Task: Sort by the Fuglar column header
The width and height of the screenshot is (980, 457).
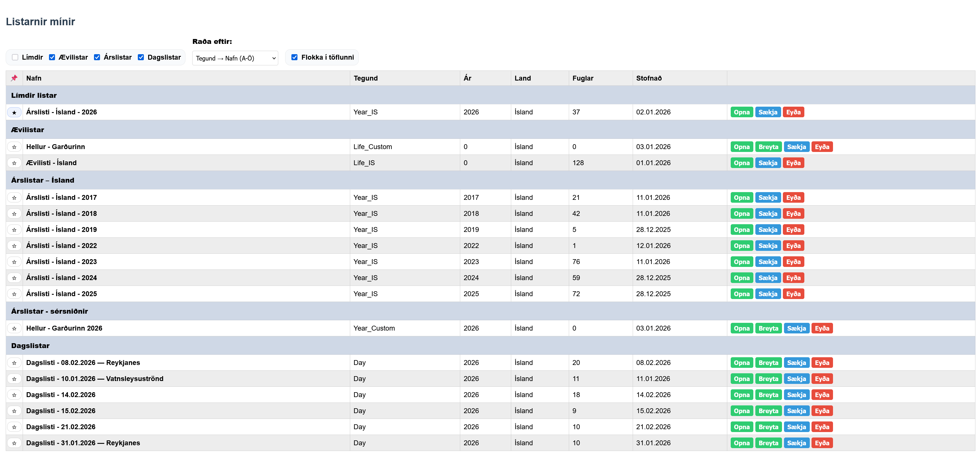Action: tap(583, 78)
